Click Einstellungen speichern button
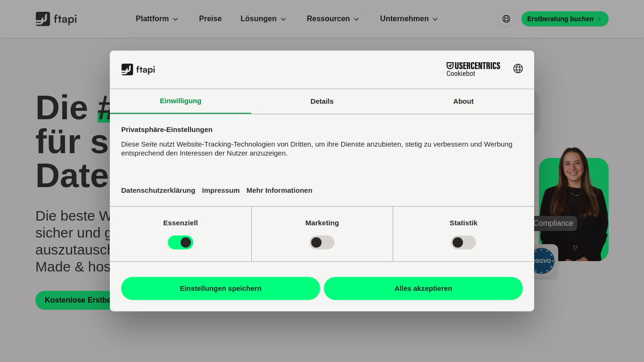 pos(221,288)
